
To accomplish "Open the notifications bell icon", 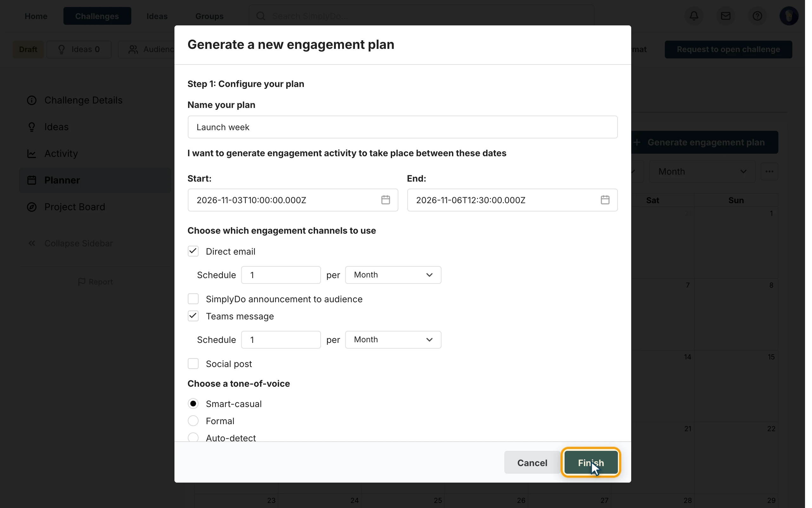I will [694, 16].
